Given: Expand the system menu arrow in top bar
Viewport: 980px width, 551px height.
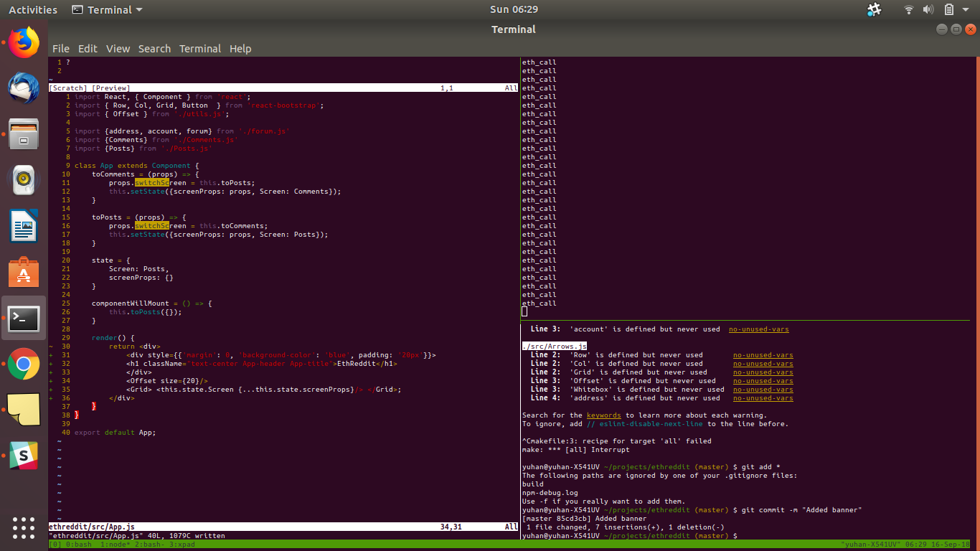Looking at the screenshot, I should 967,10.
